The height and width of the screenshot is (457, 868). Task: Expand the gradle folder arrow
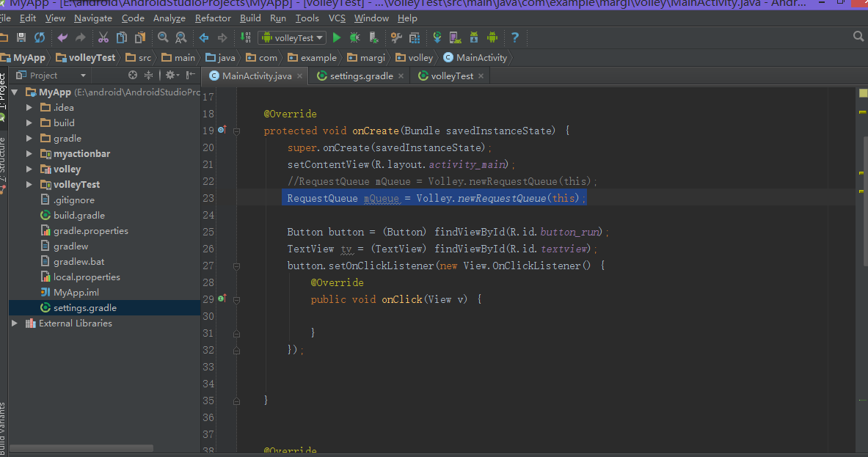click(29, 139)
